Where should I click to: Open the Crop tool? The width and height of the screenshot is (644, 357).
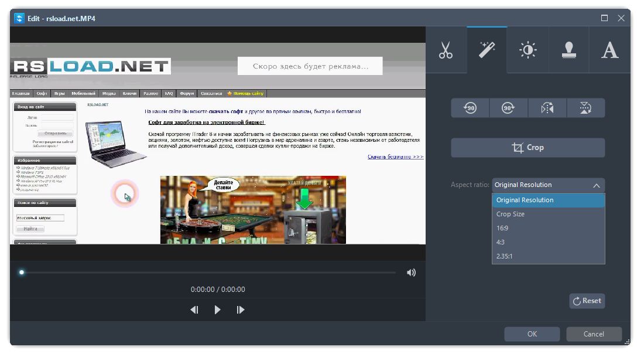[x=527, y=147]
